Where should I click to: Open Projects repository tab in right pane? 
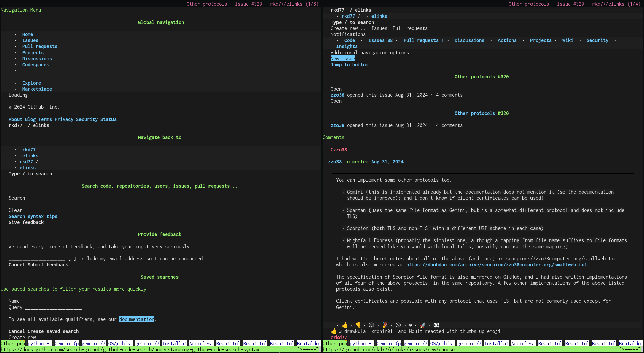click(x=541, y=40)
